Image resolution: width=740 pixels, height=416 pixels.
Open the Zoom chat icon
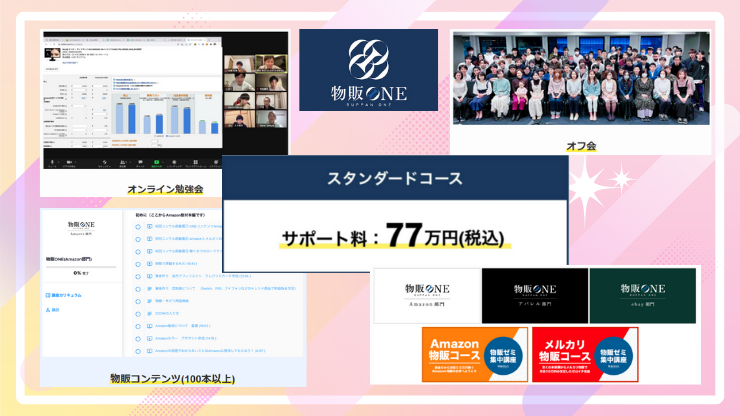tap(140, 162)
